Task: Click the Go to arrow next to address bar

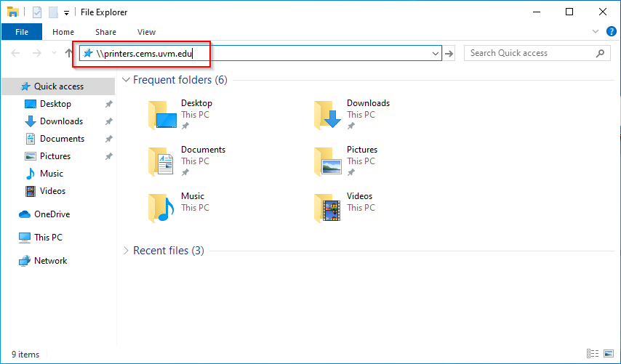Action: coord(449,54)
